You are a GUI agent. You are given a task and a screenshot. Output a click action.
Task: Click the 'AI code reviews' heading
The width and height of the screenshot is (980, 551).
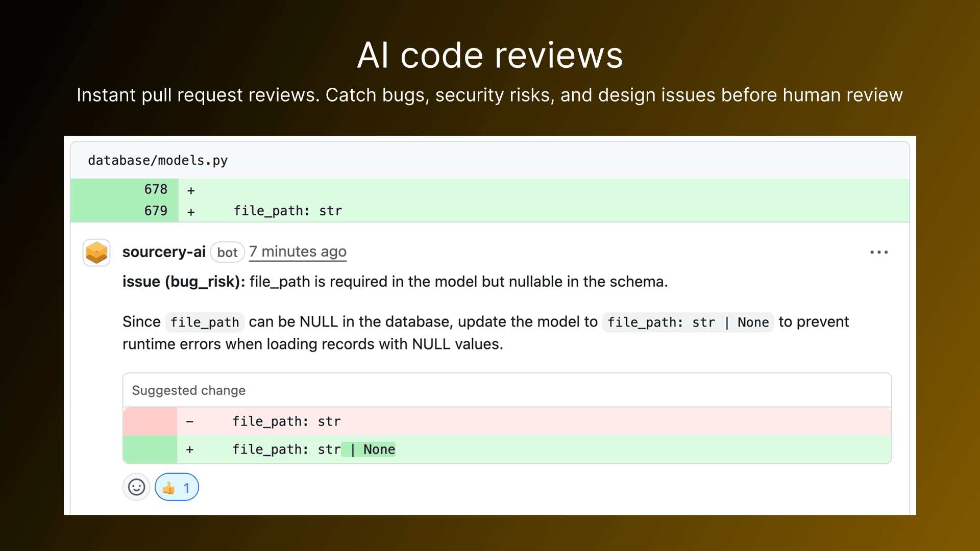point(489,55)
